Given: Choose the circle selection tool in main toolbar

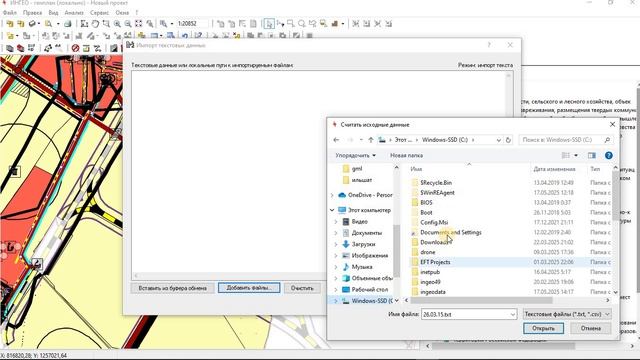Looking at the screenshot, I should pyautogui.click(x=302, y=24).
